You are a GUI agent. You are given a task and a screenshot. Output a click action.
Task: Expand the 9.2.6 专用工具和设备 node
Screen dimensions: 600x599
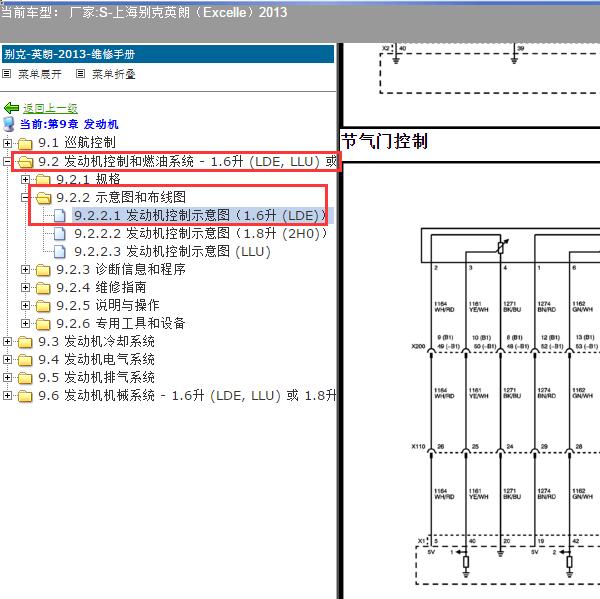pyautogui.click(x=25, y=323)
